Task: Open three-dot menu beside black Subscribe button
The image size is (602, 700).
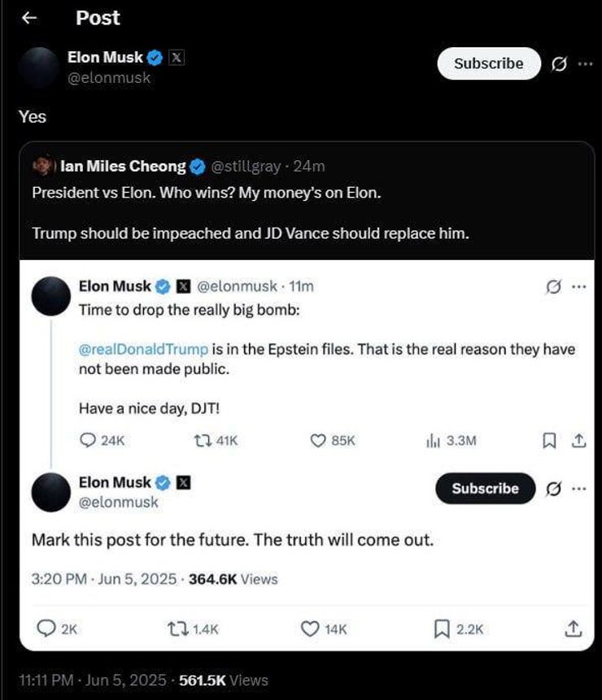Action: (578, 489)
